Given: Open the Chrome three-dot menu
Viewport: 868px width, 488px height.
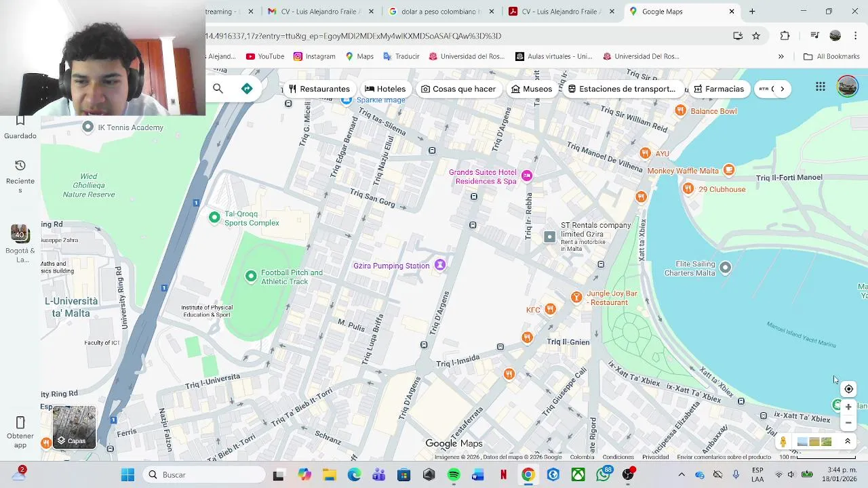Looking at the screenshot, I should (x=855, y=36).
